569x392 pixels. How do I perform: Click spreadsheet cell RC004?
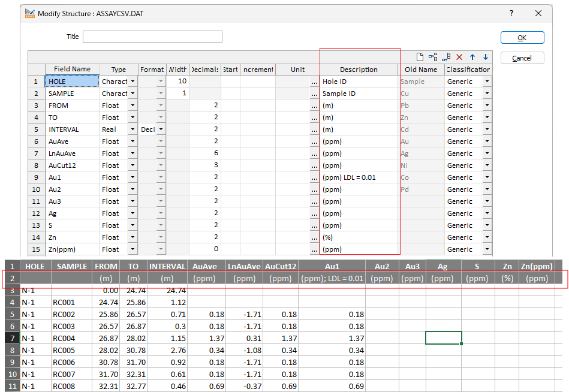(x=71, y=338)
